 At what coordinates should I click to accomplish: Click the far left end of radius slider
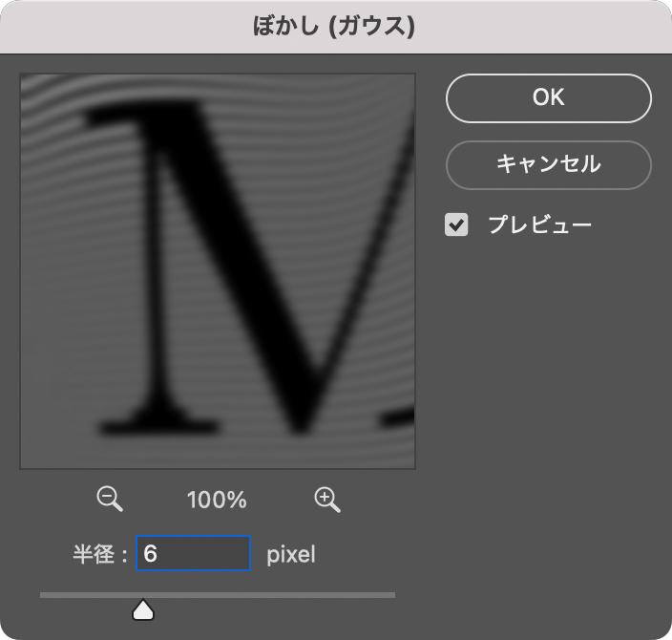[43, 595]
